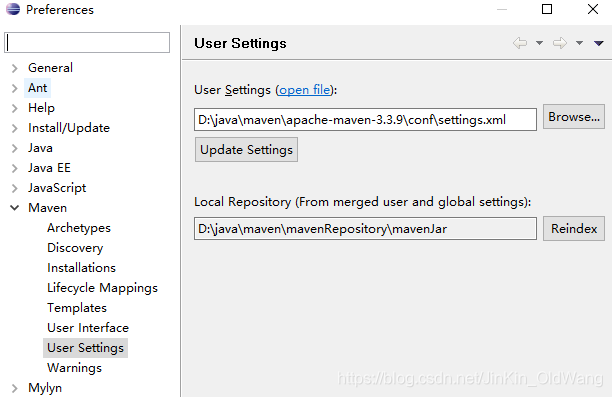Viewport: 612px width, 397px height.
Task: Open the view menu triangle in the header
Action: point(599,43)
